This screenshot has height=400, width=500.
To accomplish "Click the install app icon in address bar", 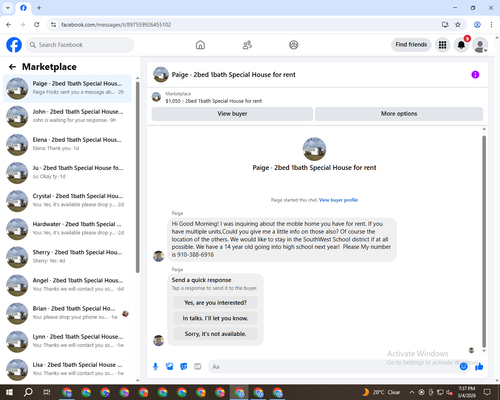I will coord(445,25).
